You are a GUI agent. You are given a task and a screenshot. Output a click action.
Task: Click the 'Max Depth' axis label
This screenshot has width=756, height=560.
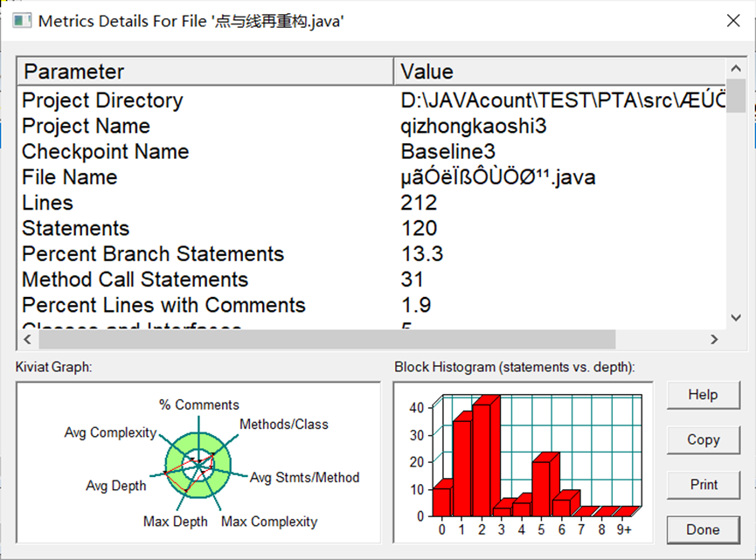coord(176,522)
